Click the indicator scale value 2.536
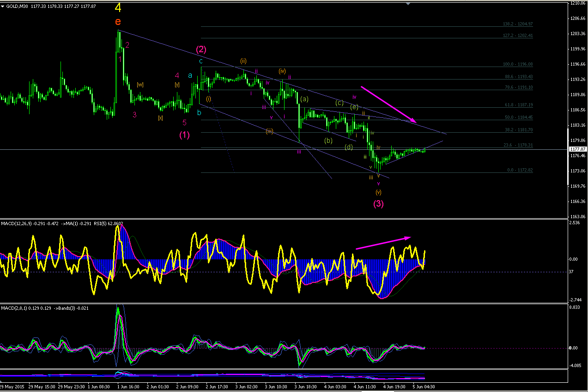 [x=576, y=223]
